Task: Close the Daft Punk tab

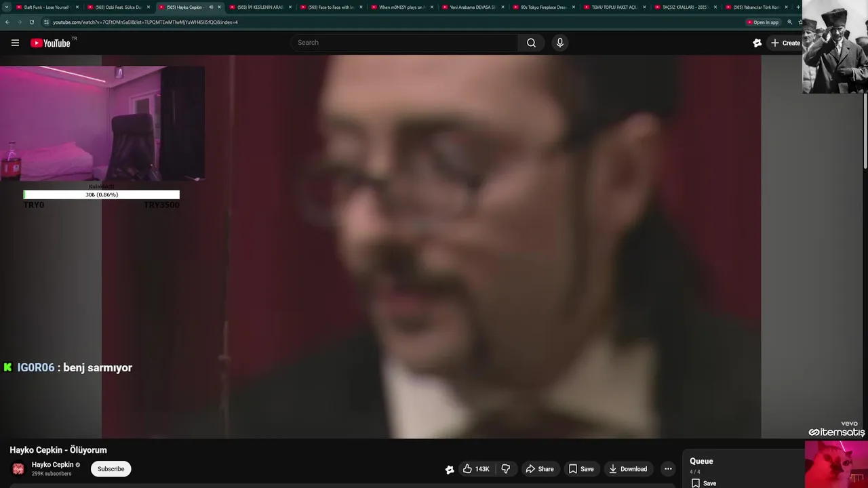Action: tap(77, 7)
